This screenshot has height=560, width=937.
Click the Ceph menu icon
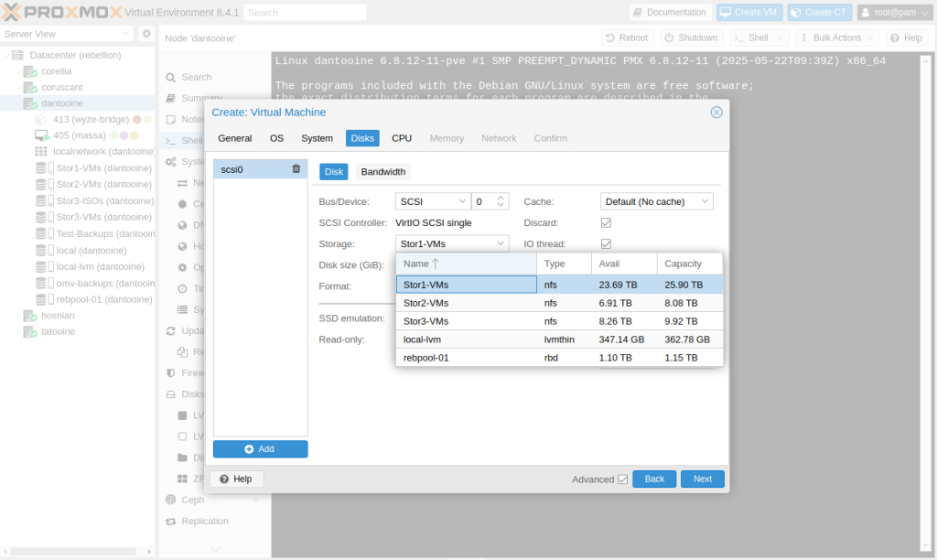click(x=171, y=500)
